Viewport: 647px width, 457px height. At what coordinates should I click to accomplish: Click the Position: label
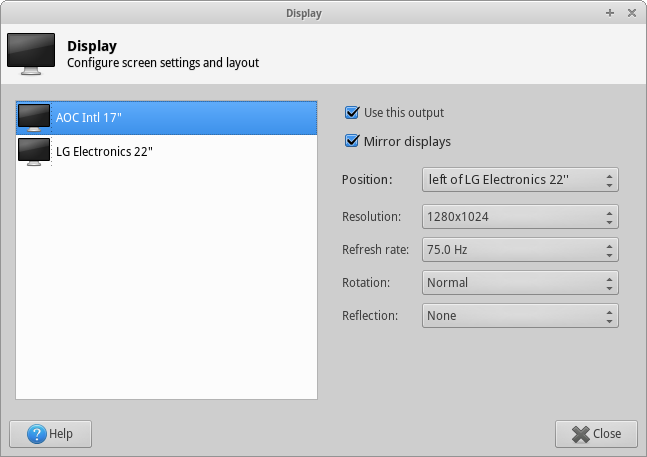tap(367, 179)
